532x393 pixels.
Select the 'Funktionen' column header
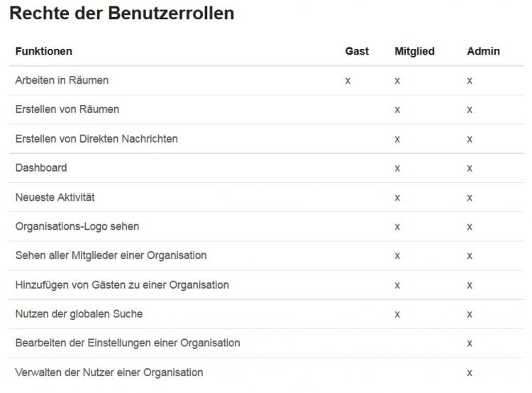pos(44,51)
